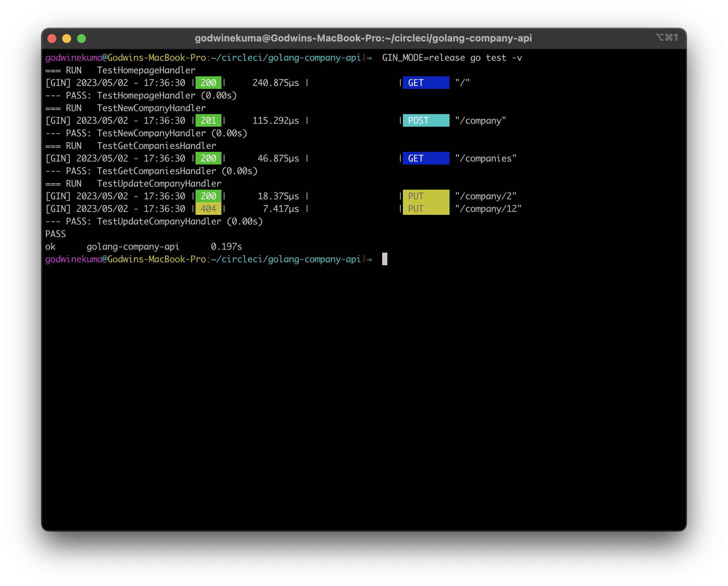Click the ok golang-company-api result line

(144, 246)
